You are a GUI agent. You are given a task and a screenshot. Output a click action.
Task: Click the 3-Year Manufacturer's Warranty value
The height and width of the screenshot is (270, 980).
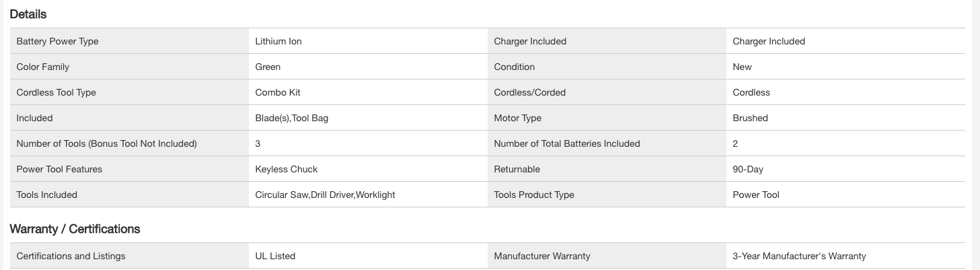799,256
